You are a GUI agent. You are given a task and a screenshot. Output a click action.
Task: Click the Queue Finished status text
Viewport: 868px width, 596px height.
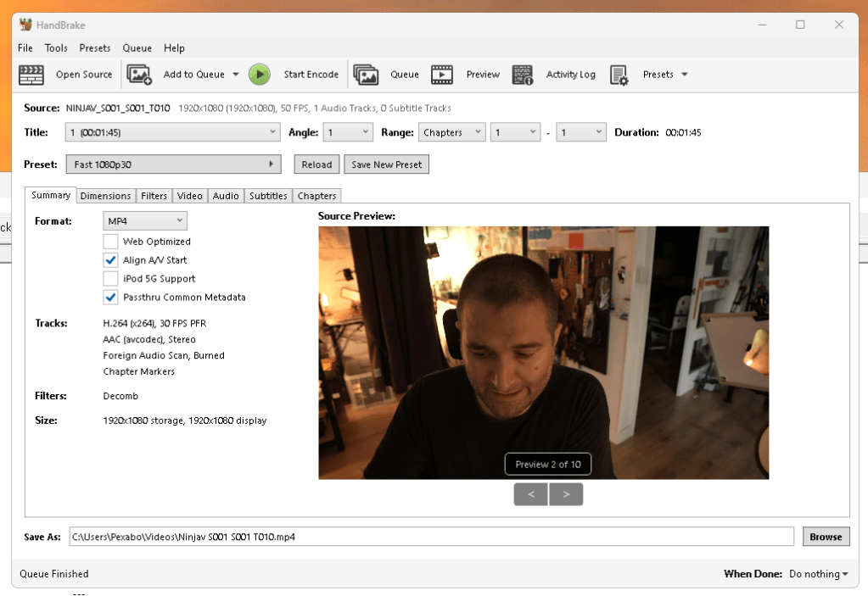coord(54,574)
